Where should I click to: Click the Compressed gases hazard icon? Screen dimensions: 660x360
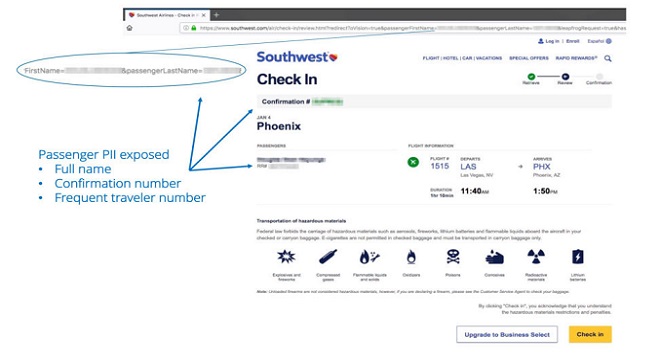pos(328,256)
